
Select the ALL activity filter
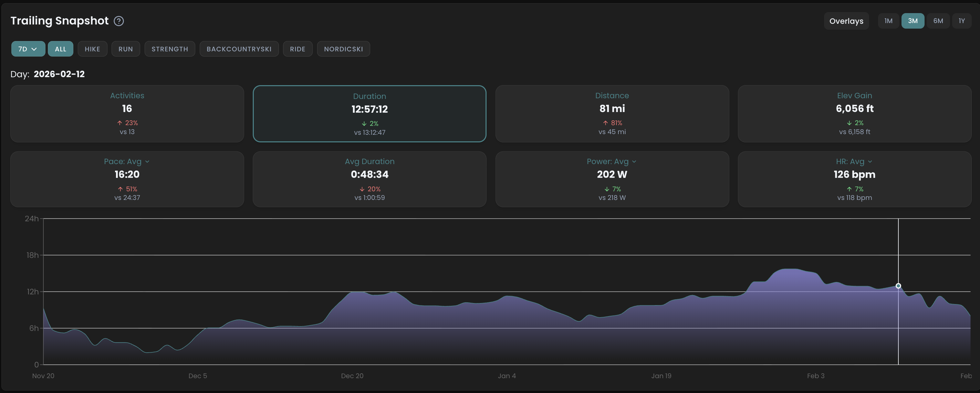coord(60,49)
